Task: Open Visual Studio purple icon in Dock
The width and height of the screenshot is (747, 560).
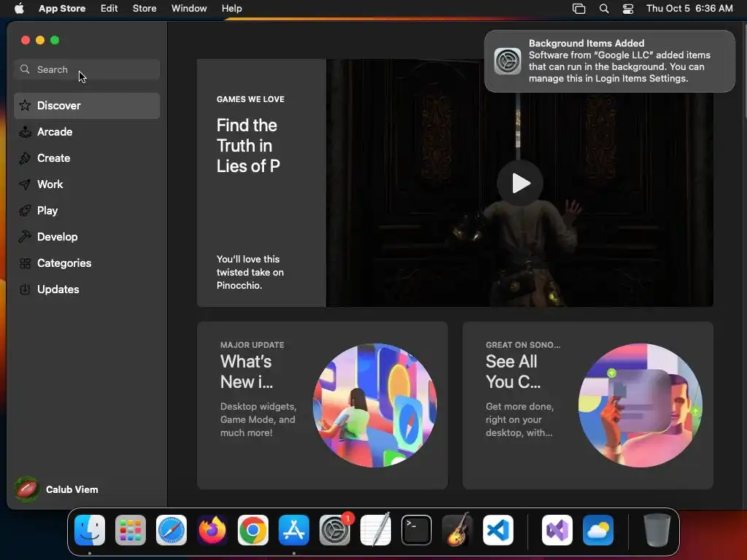Action: [x=557, y=530]
